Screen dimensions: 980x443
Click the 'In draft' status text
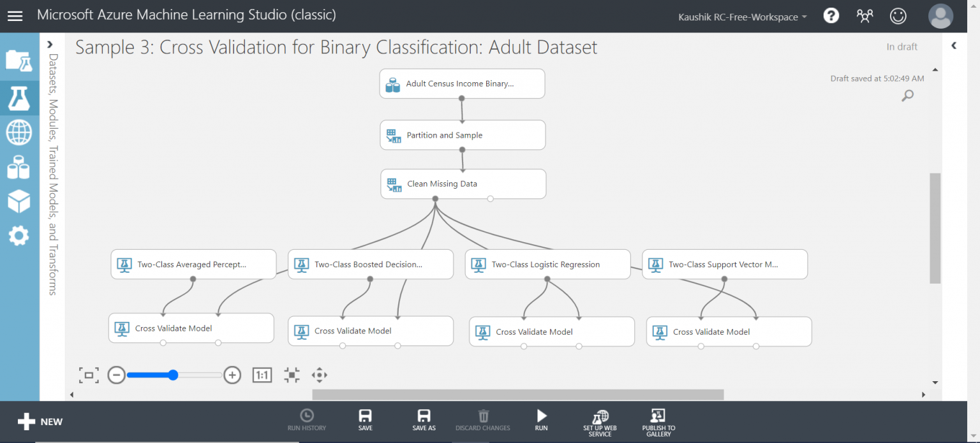pyautogui.click(x=902, y=47)
